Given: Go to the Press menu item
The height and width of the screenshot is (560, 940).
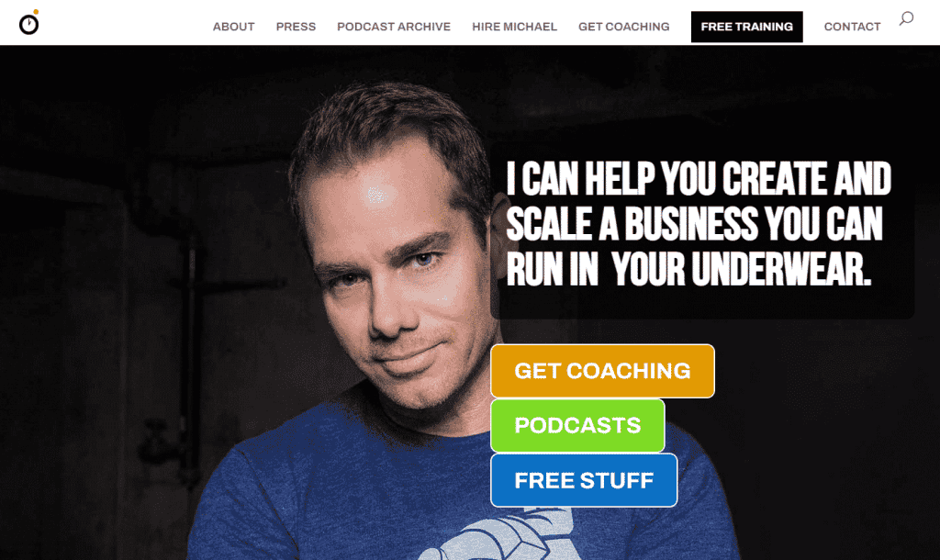Looking at the screenshot, I should point(297,27).
